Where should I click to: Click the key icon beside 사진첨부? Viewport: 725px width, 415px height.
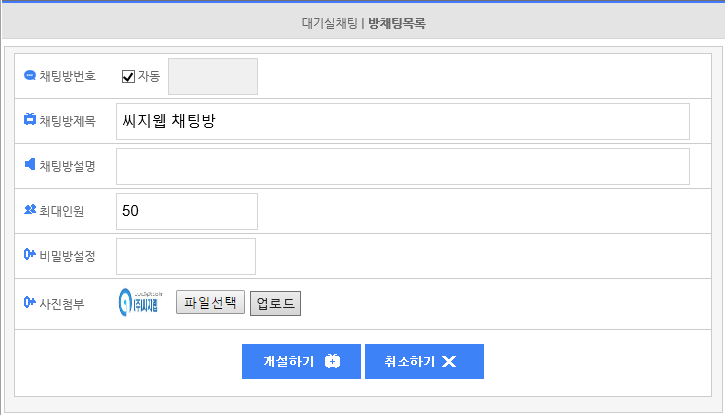30,302
